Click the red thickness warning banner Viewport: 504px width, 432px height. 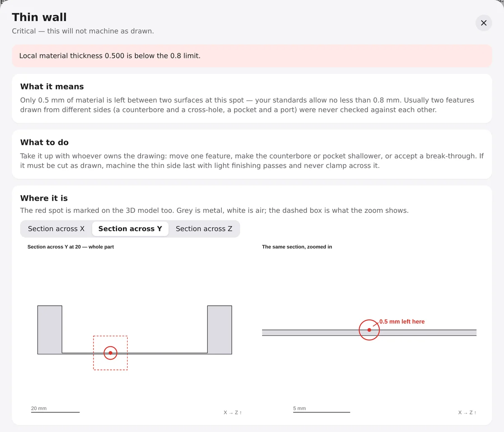click(x=252, y=56)
